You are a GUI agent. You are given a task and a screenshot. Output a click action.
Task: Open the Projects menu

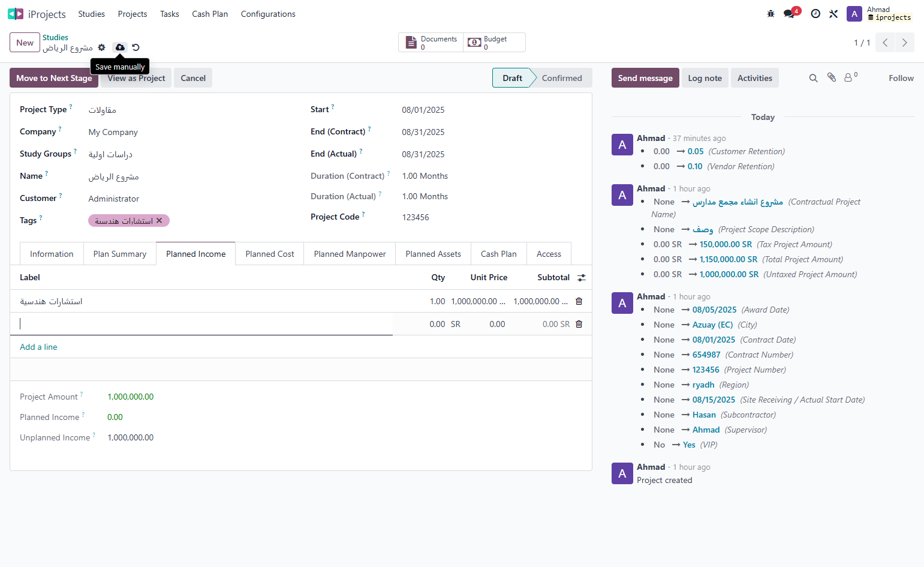pyautogui.click(x=133, y=14)
